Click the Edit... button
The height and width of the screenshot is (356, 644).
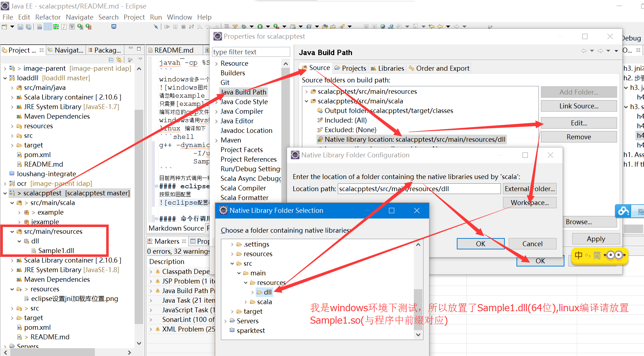pyautogui.click(x=579, y=123)
